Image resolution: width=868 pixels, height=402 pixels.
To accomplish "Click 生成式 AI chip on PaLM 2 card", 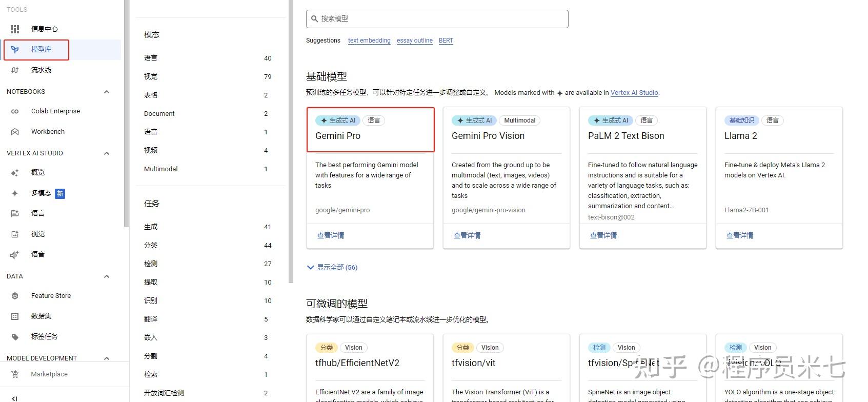I will (x=610, y=120).
